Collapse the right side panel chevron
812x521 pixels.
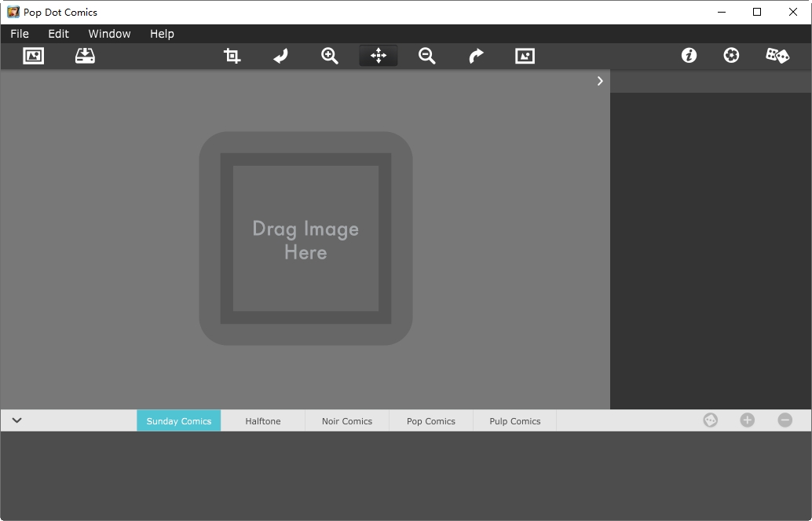[600, 81]
